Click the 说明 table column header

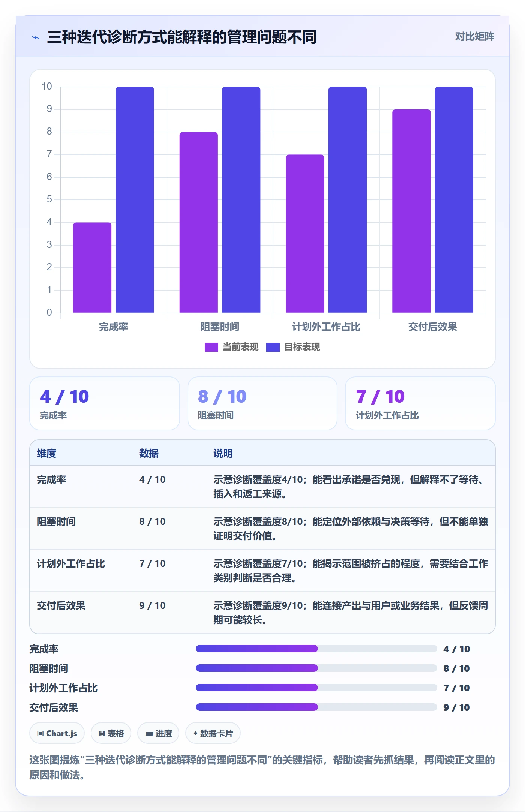(223, 454)
